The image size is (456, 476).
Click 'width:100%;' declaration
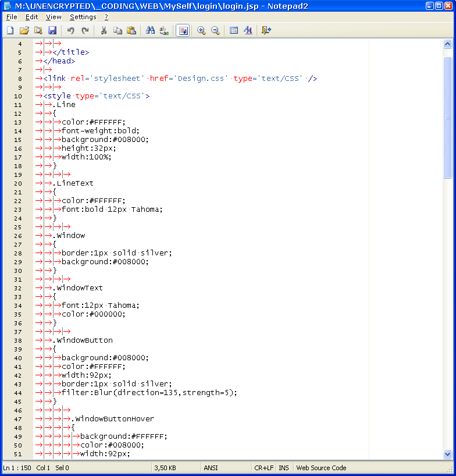click(87, 157)
